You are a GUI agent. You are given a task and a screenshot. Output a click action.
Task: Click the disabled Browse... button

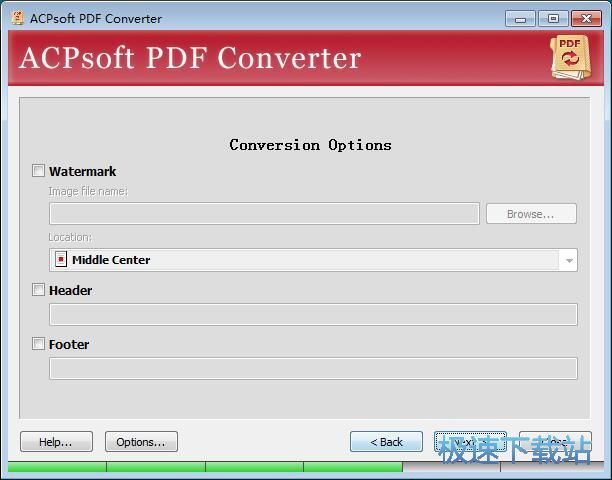pos(531,214)
